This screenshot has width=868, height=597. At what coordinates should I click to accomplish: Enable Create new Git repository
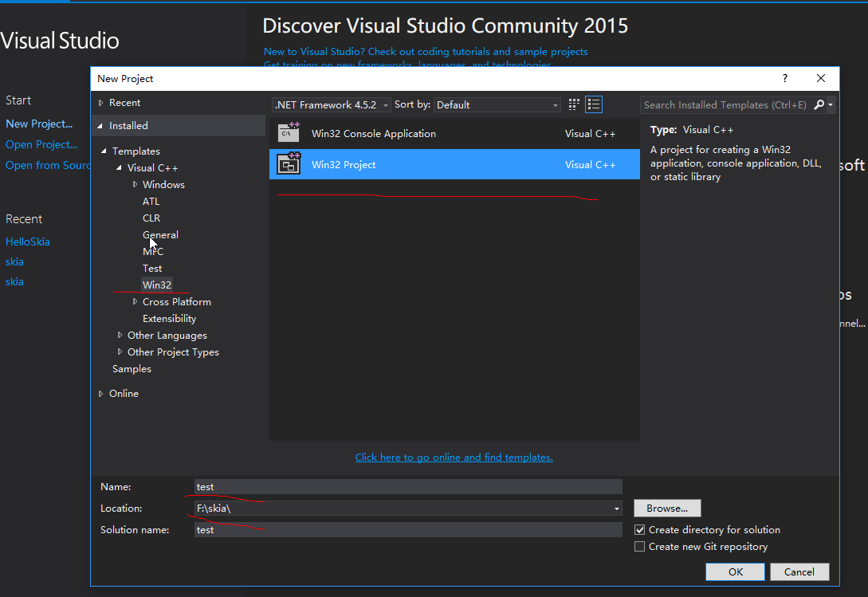[x=639, y=547]
